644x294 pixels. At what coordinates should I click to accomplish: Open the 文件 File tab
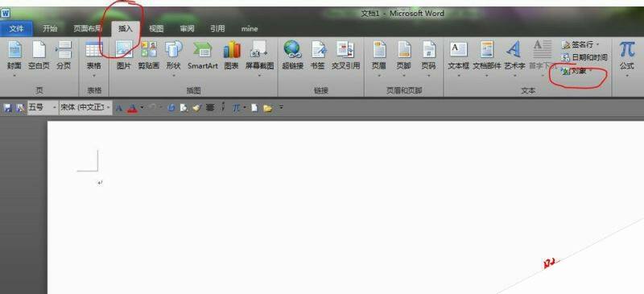tap(17, 29)
